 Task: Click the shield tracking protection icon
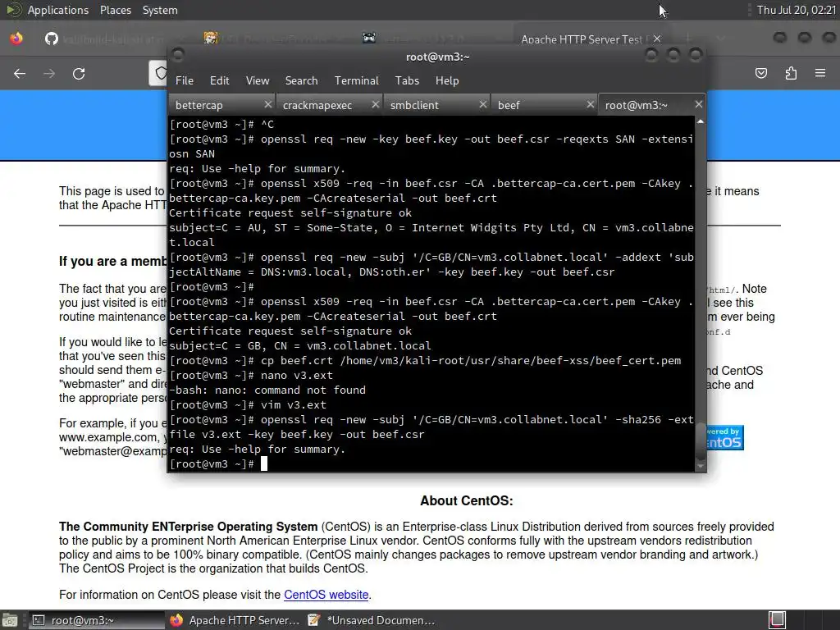coord(160,73)
